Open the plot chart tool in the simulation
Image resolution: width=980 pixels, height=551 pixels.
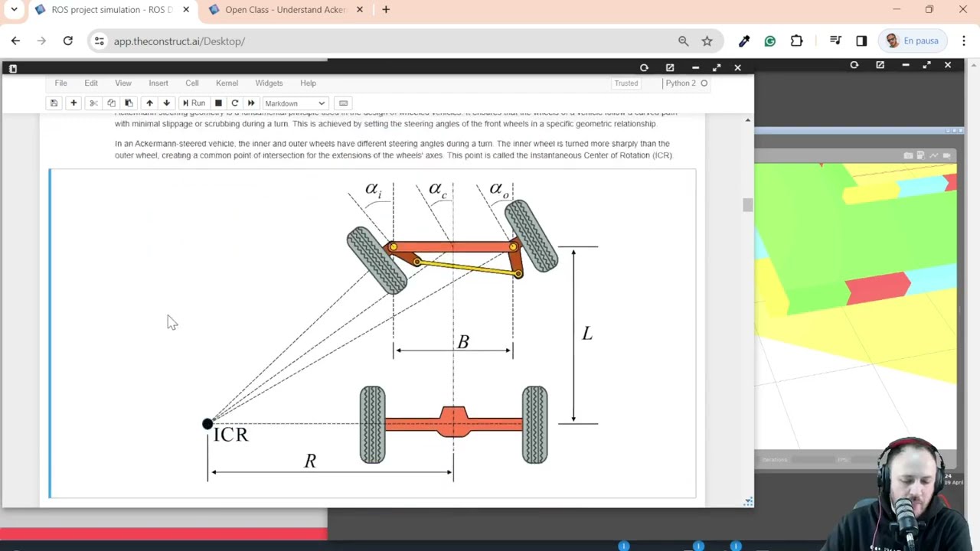[x=935, y=155]
